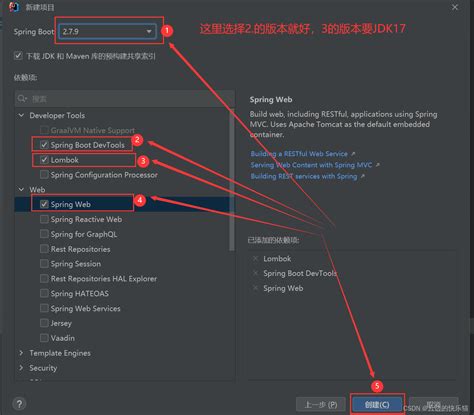
Task: Close the new project dialog
Action: [455, 7]
